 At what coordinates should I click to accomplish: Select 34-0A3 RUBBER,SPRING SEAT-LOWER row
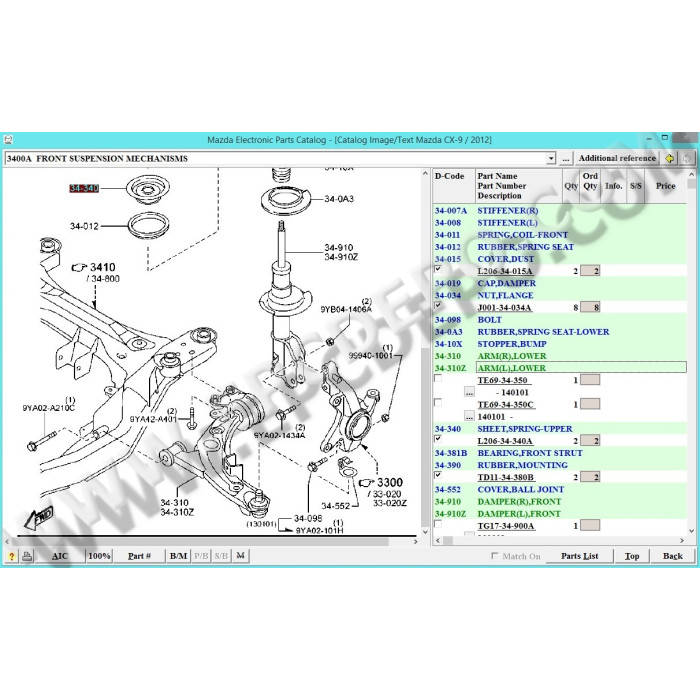click(x=560, y=332)
